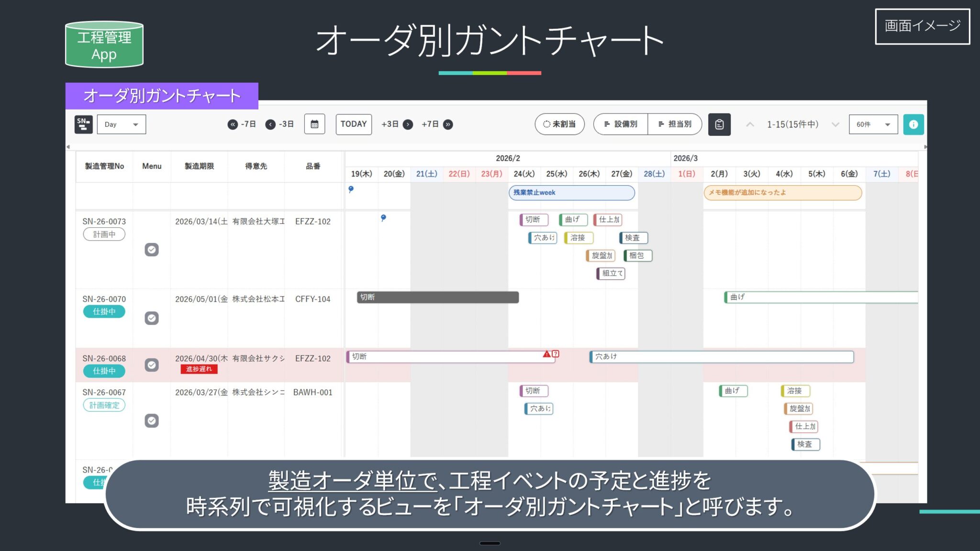The image size is (980, 551).
Task: Toggle check icon for order SN-26-0068
Action: 152,365
